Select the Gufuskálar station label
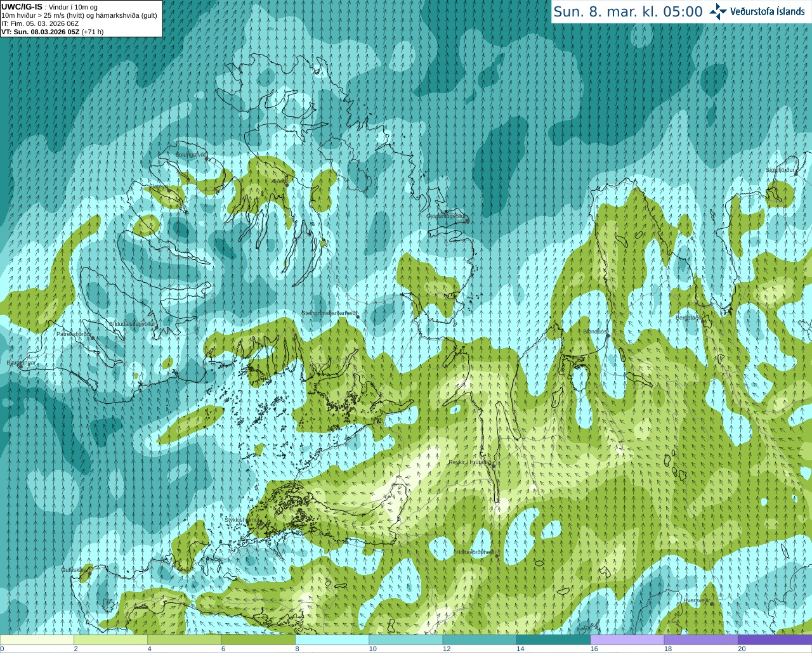 (x=75, y=569)
